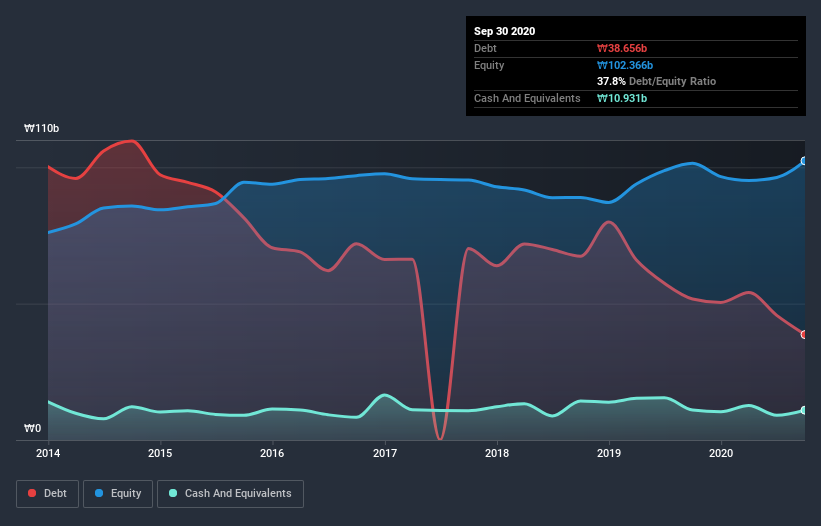
Task: Click the 37.8% Debt/Equity Ratio text
Action: 657,81
